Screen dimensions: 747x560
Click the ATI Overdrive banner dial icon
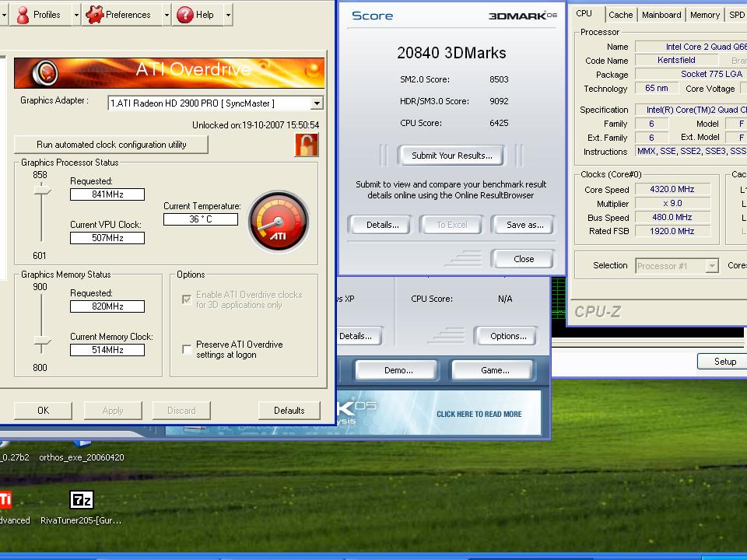point(45,73)
